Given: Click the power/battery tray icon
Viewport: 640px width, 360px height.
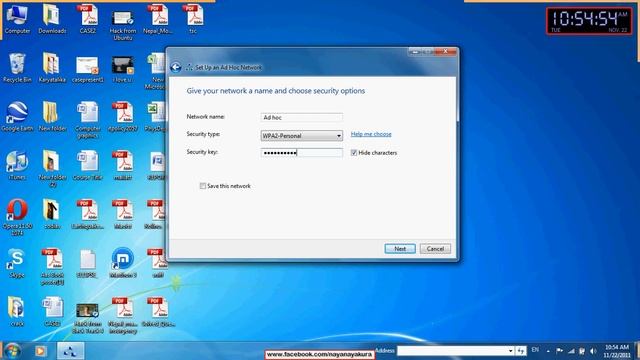Looking at the screenshot, I should (582, 351).
